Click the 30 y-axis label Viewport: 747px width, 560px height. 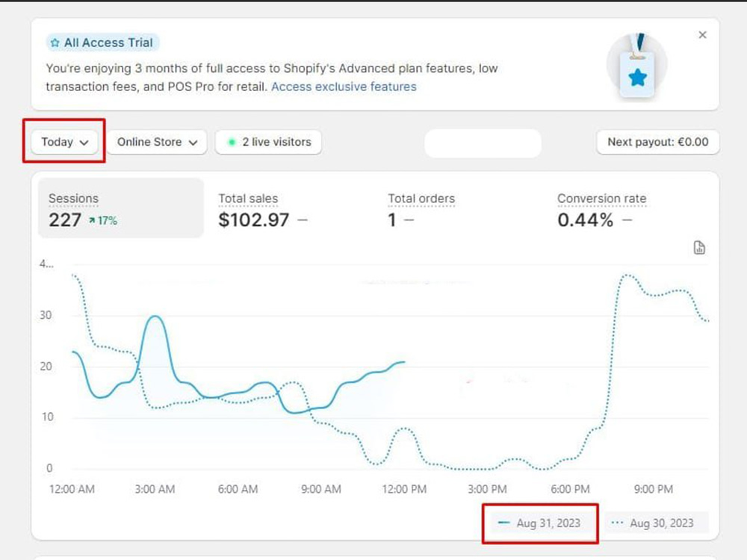(x=46, y=315)
